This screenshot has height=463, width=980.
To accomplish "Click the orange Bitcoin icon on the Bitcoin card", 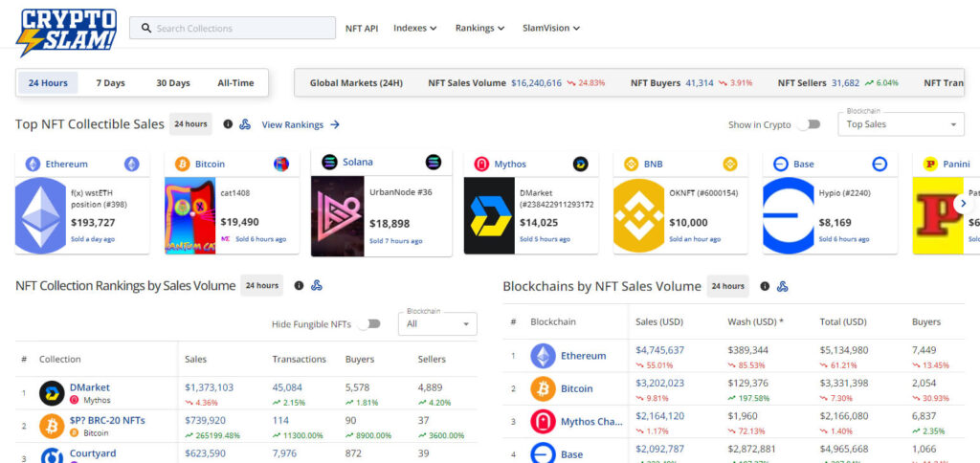I will coord(183,165).
